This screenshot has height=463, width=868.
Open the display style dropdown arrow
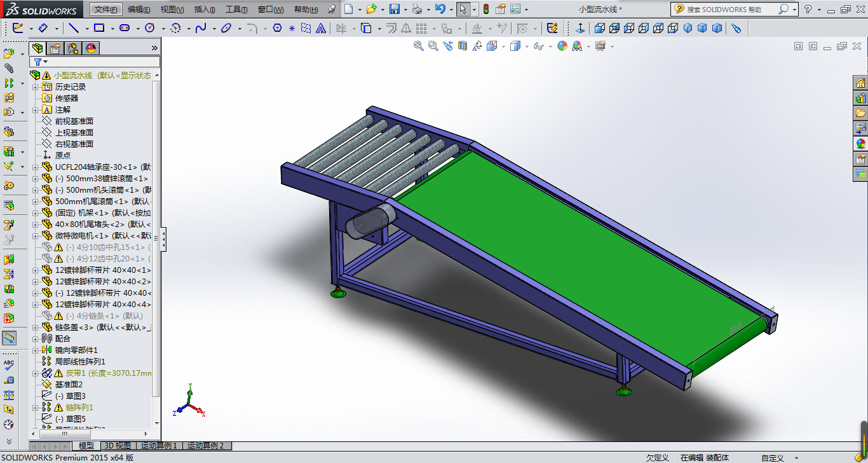point(527,46)
